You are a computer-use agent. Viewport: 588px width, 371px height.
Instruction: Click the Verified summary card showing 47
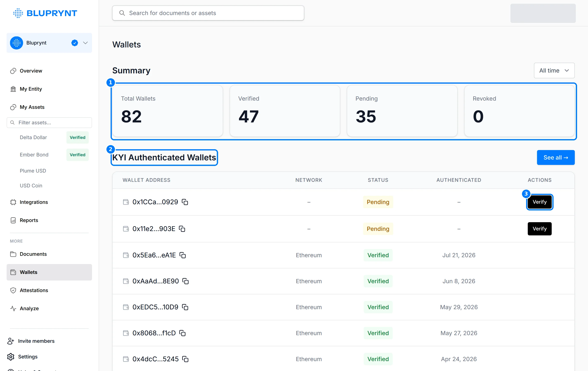[x=285, y=111]
